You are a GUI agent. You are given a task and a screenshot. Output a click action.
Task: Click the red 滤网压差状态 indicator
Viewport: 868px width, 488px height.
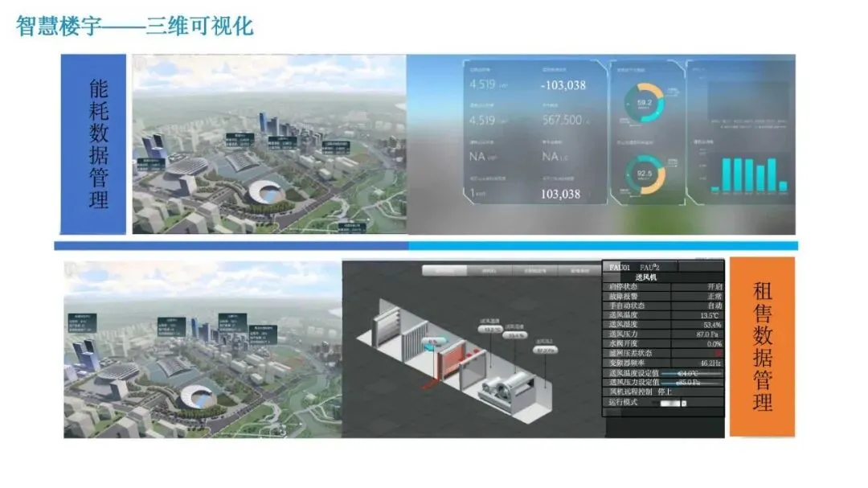(718, 353)
